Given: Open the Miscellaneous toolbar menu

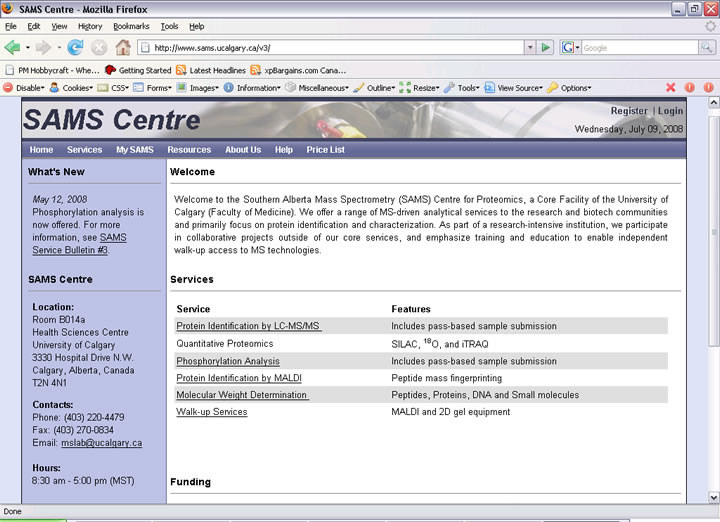Looking at the screenshot, I should coord(317,88).
